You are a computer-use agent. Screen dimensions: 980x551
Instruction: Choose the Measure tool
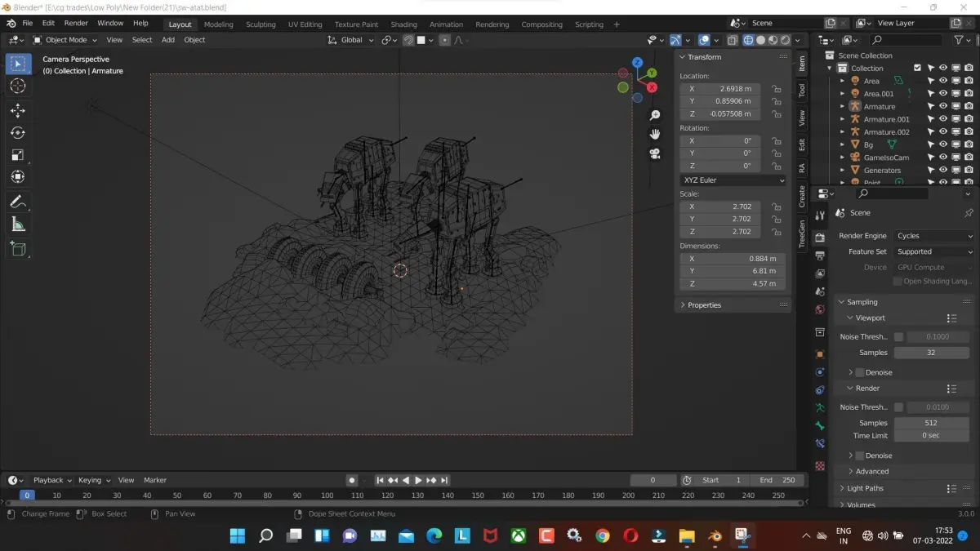tap(18, 224)
